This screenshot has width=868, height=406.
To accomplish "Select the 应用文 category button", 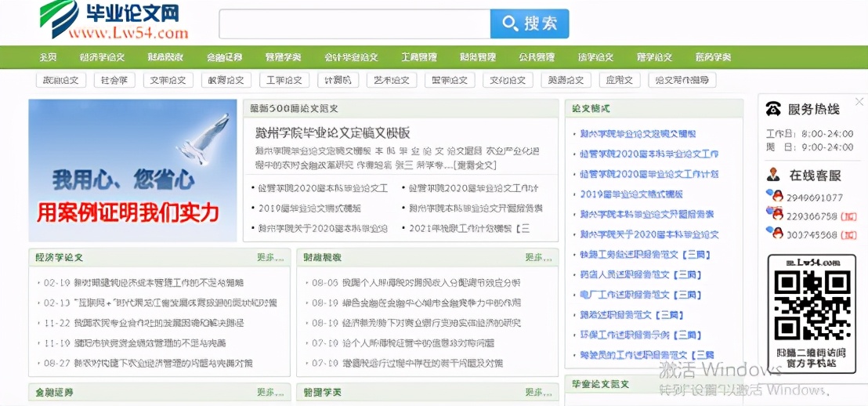I will click(x=620, y=80).
